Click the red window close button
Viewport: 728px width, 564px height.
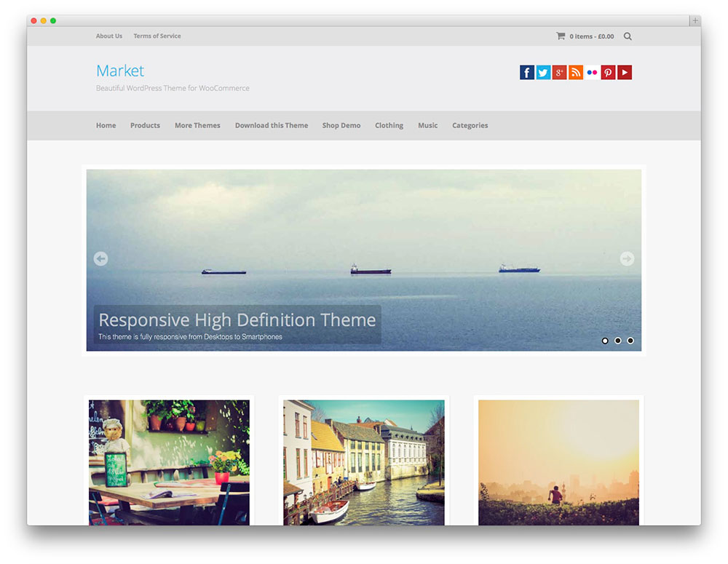click(34, 20)
